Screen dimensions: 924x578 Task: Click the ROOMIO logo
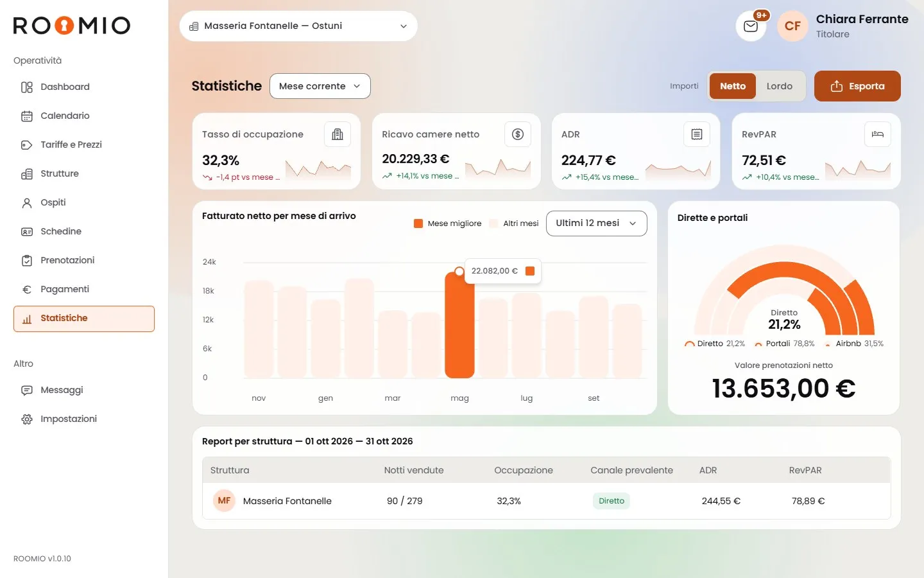[x=72, y=25]
